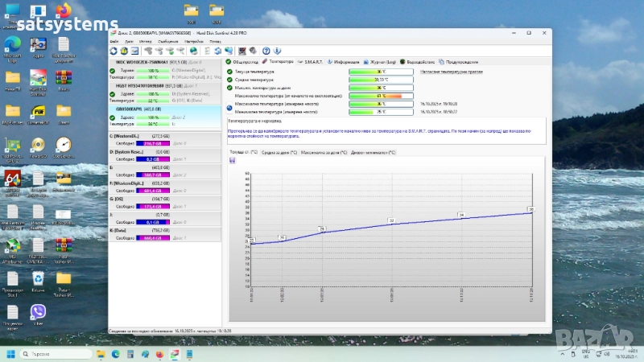Open the Настройки menu

pyautogui.click(x=194, y=40)
